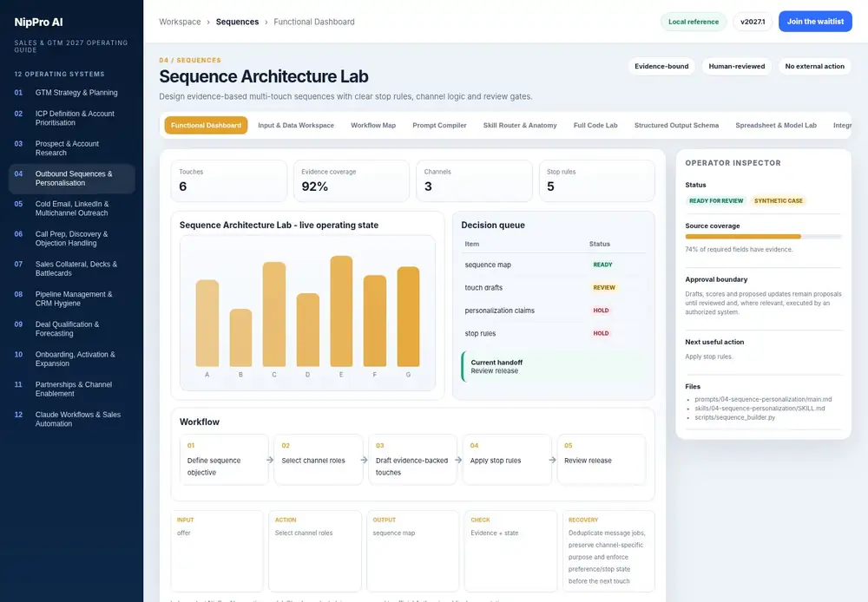The image size is (868, 602).
Task: Switch to Skill Router & Anatomy tab
Action: click(520, 126)
